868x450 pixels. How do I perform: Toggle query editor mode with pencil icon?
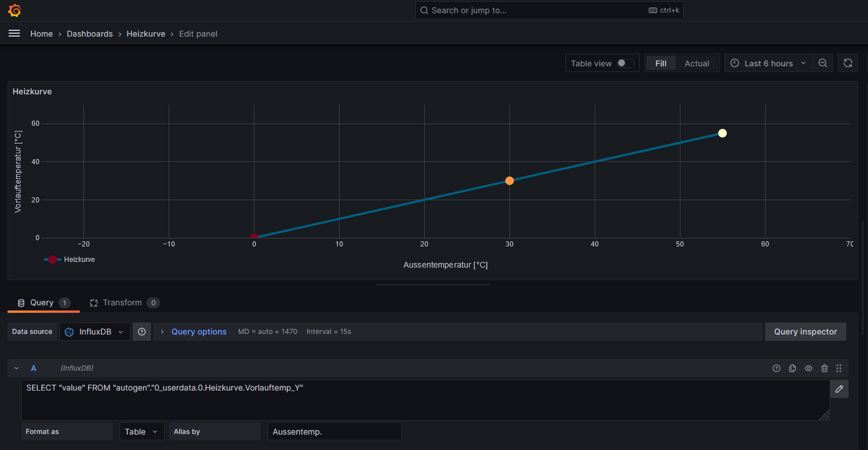[839, 389]
